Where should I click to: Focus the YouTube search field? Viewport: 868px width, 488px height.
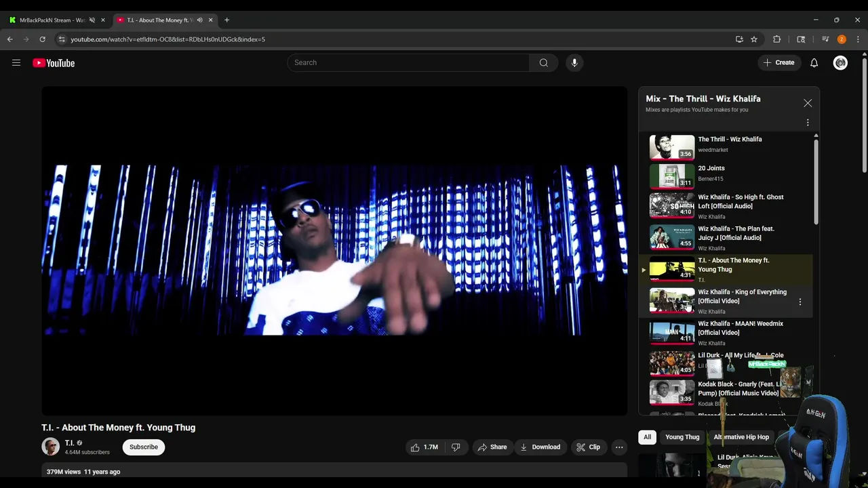(408, 62)
